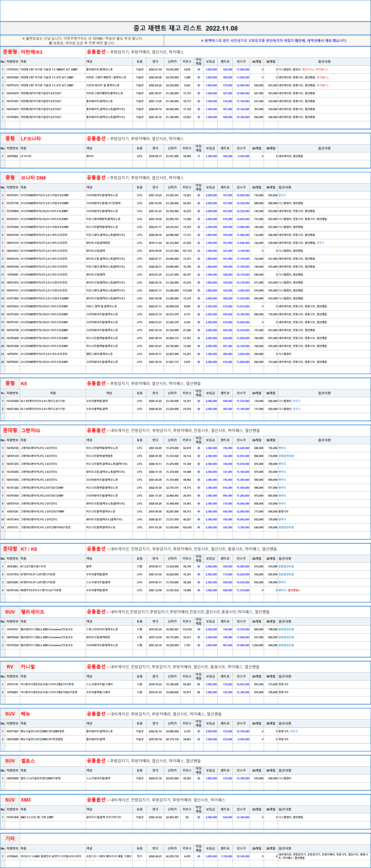
Task: Select plate number '169호3027'
Action: tap(12, 732)
